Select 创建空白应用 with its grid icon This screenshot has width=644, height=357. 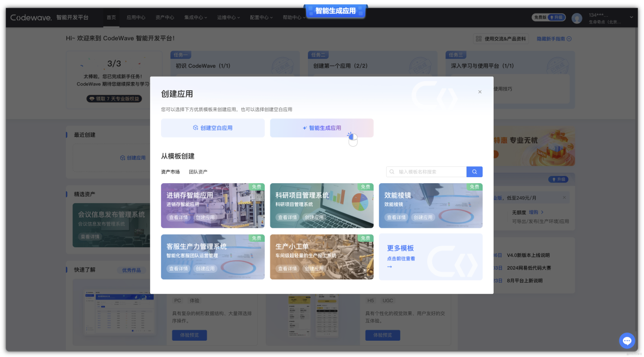212,128
